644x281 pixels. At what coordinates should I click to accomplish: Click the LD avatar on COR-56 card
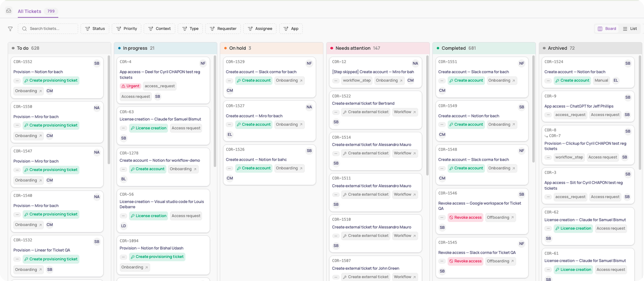point(123,226)
